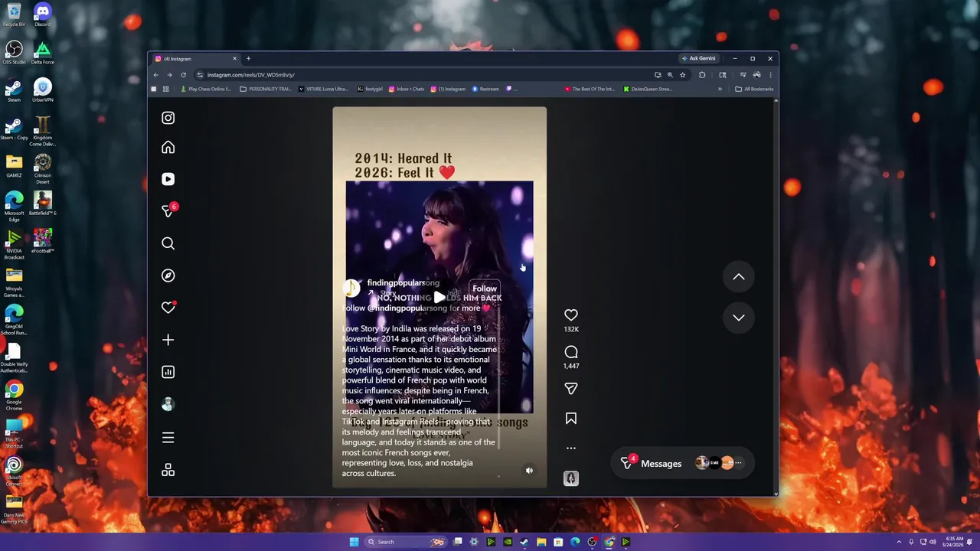Screen dimensions: 980x551
Task: Open reel more options ellipsis
Action: (x=571, y=448)
